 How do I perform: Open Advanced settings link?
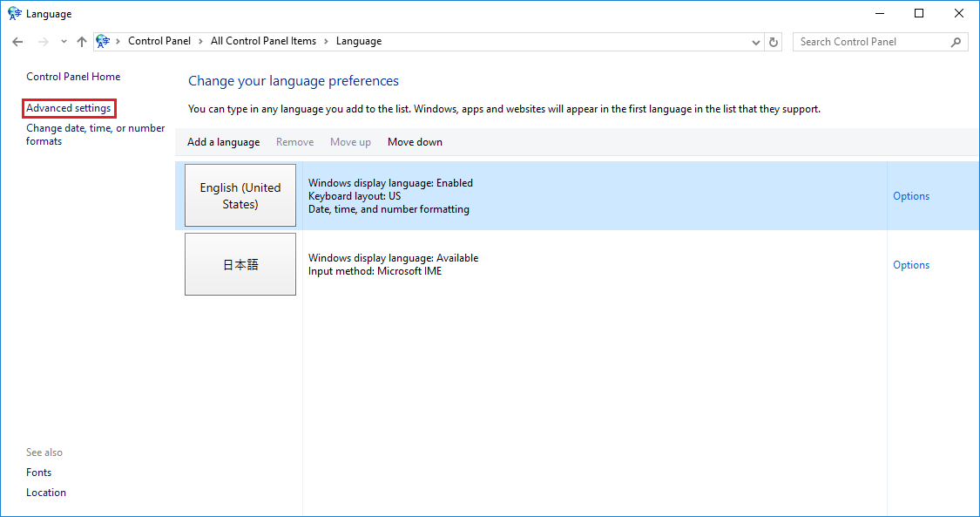coord(69,108)
